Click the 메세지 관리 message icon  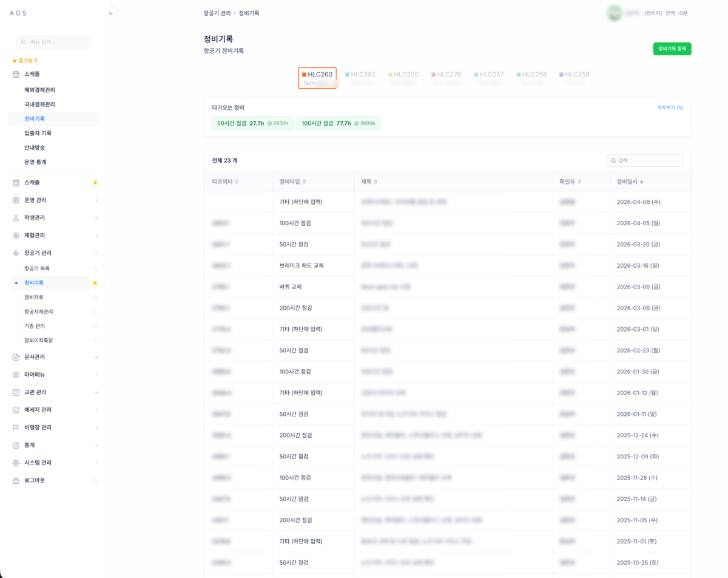[16, 410]
